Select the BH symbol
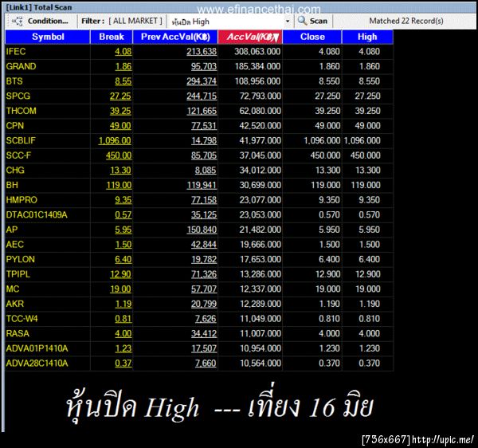The width and height of the screenshot is (478, 448). tap(12, 185)
